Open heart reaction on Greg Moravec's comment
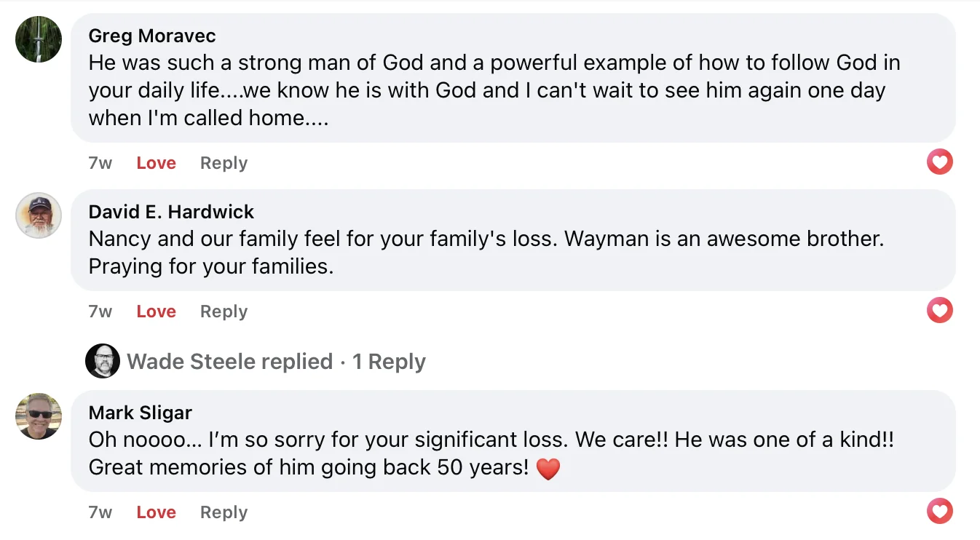The height and width of the screenshot is (540, 980). pyautogui.click(x=939, y=162)
